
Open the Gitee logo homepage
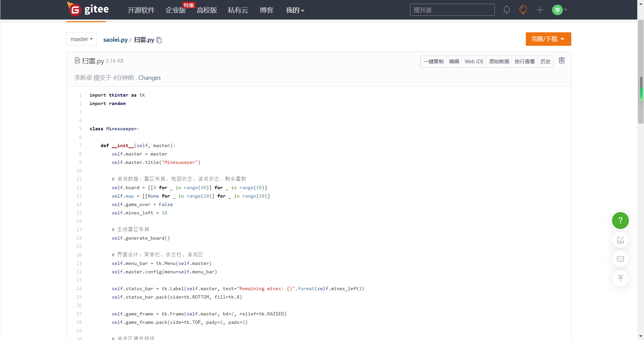click(x=88, y=9)
